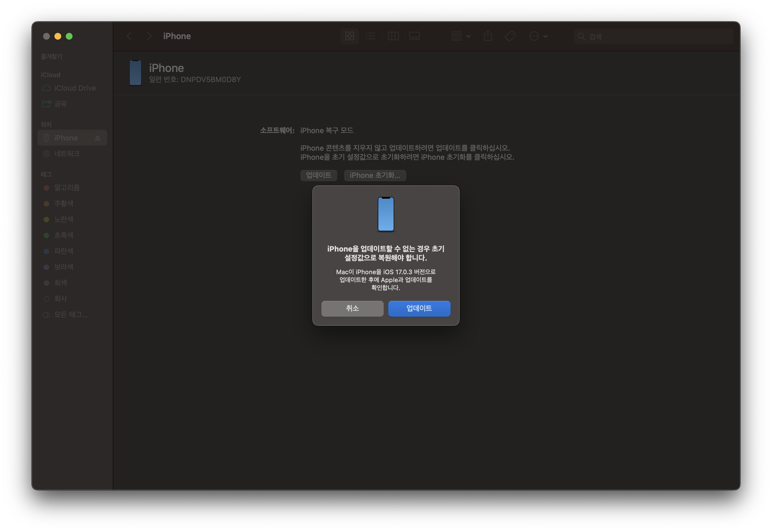Click the Share toolbar icon
The height and width of the screenshot is (532, 772).
488,36
